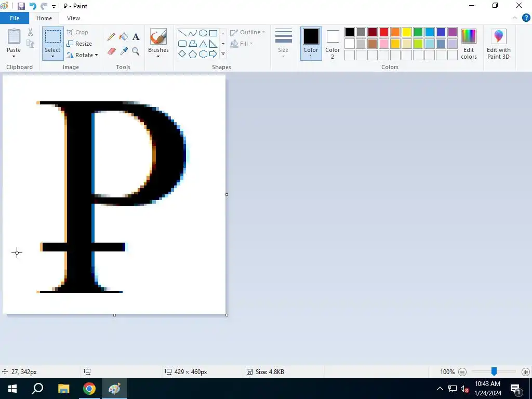Image resolution: width=532 pixels, height=399 pixels.
Task: Open the Size thickness dropdown
Action: [x=283, y=43]
